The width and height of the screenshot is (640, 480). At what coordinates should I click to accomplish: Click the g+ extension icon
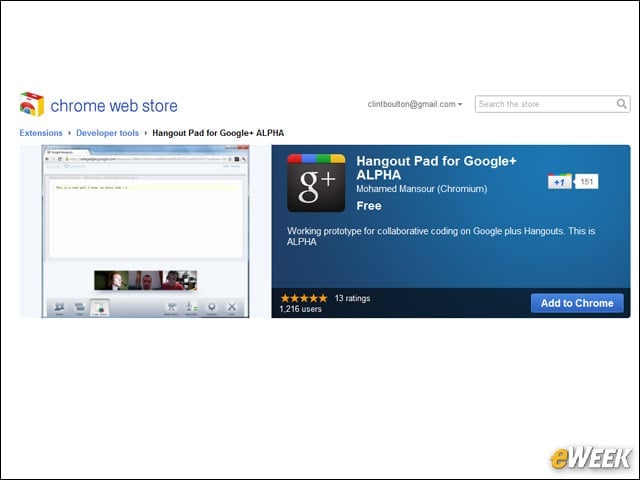click(316, 183)
